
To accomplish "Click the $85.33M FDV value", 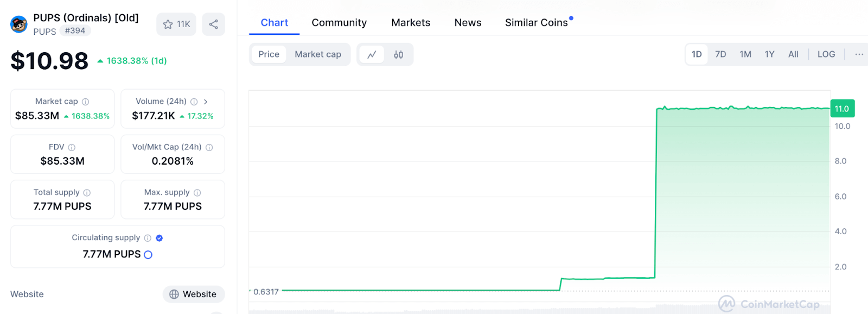I will 62,161.
